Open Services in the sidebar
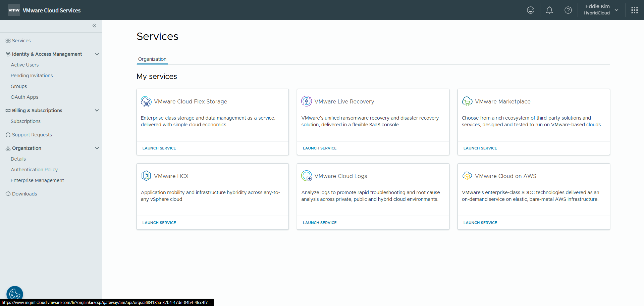This screenshot has height=306, width=644. click(21, 41)
